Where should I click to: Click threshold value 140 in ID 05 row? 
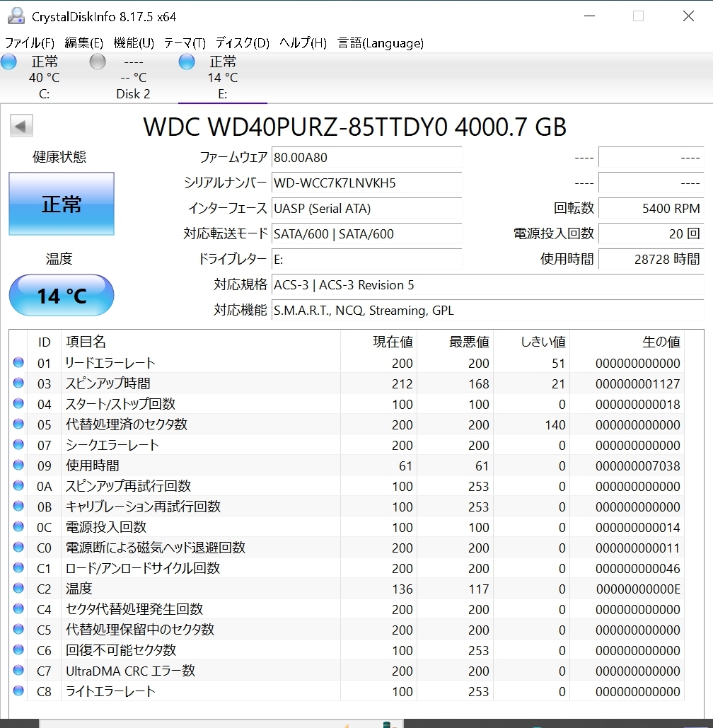pyautogui.click(x=555, y=424)
